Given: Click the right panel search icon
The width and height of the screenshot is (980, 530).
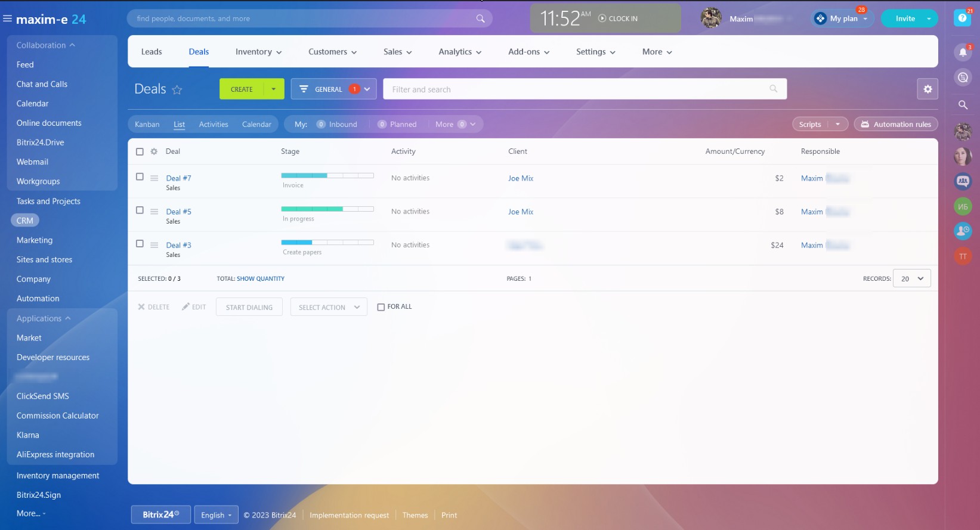Looking at the screenshot, I should click(x=963, y=105).
